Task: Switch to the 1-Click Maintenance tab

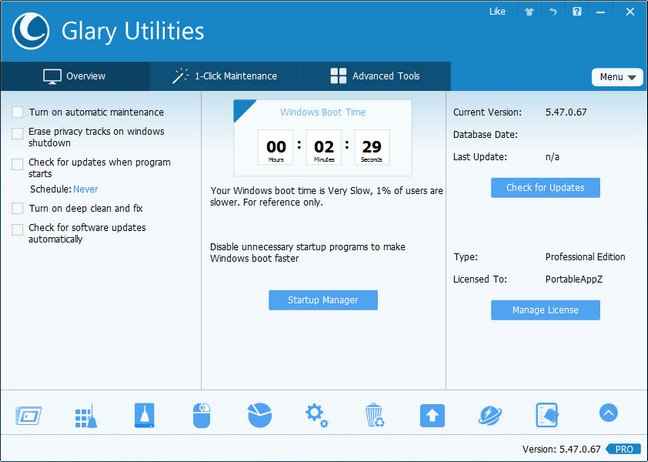Action: point(224,76)
